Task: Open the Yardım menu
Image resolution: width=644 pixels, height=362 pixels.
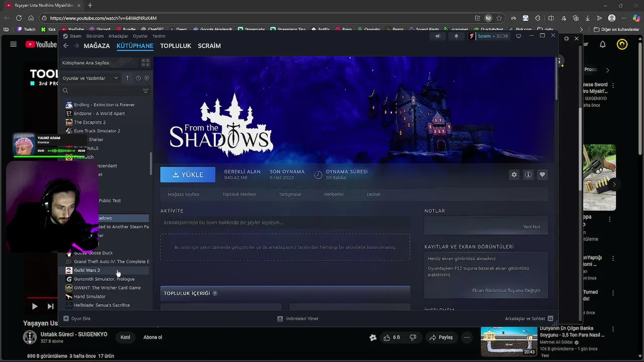Action: click(159, 36)
